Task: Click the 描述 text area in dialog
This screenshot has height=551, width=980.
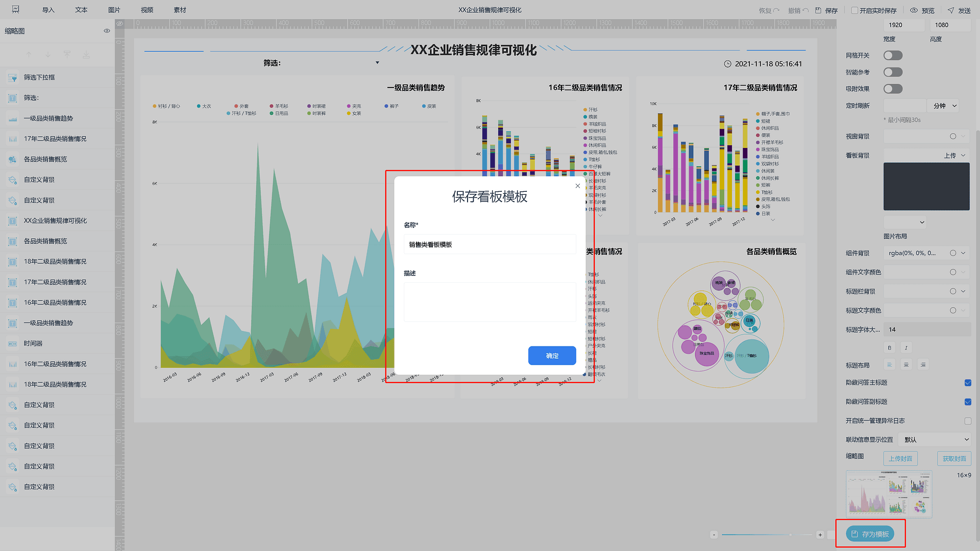Action: click(490, 302)
